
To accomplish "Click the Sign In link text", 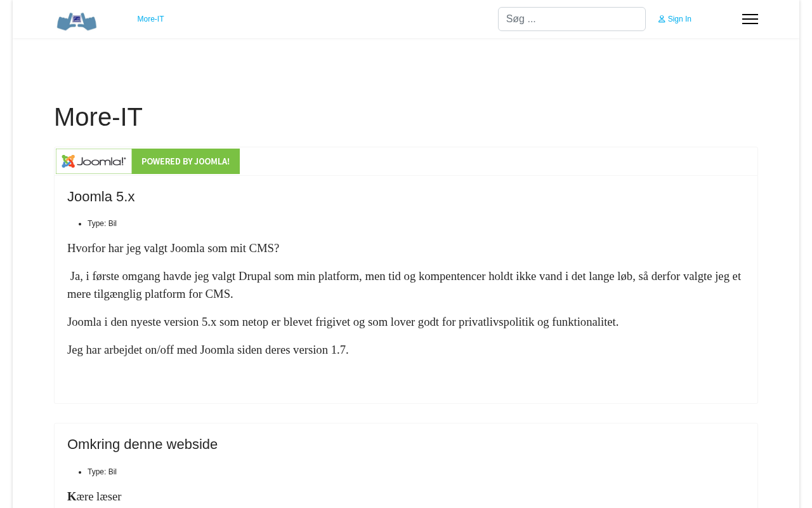I will (x=679, y=19).
